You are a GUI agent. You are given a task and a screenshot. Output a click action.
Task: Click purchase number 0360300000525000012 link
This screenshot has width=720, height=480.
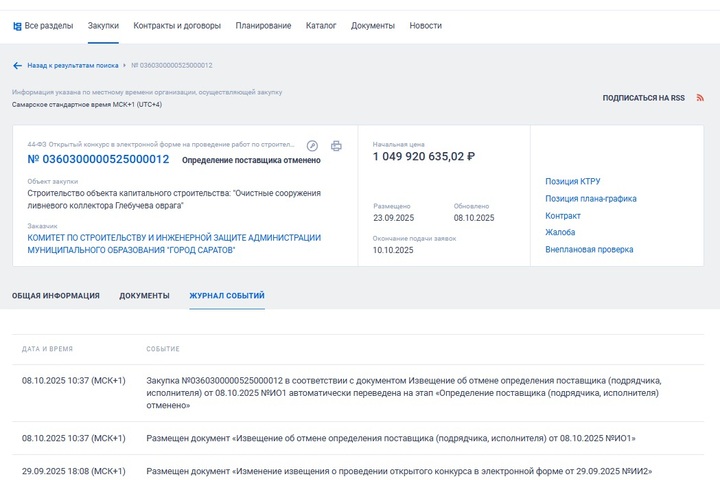98,160
